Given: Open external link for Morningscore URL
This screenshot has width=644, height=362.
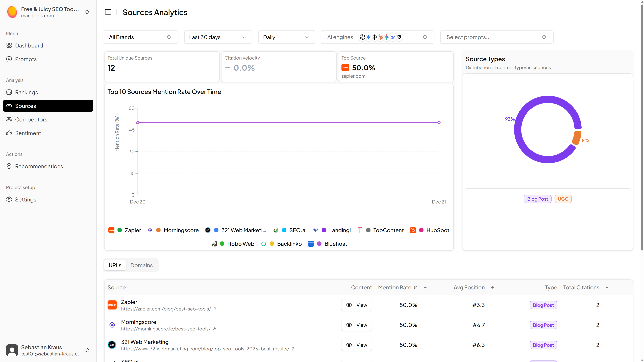Looking at the screenshot, I should coord(214,329).
